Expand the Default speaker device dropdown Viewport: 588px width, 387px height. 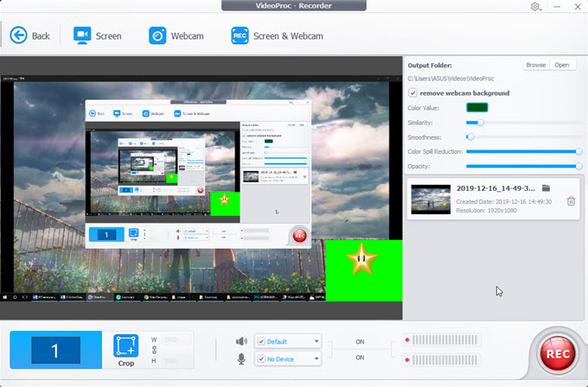316,340
